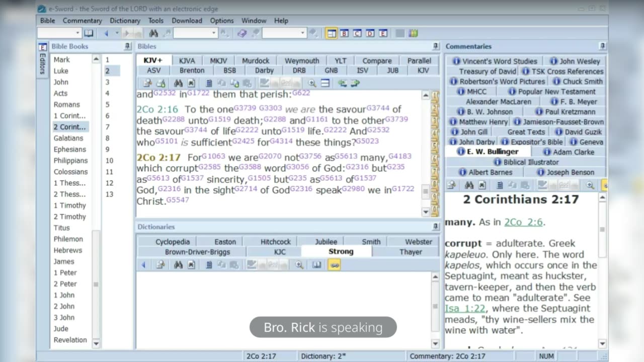The height and width of the screenshot is (362, 644).
Task: Click find-on-page icon in Commentaries toolbar
Action: pos(482,185)
